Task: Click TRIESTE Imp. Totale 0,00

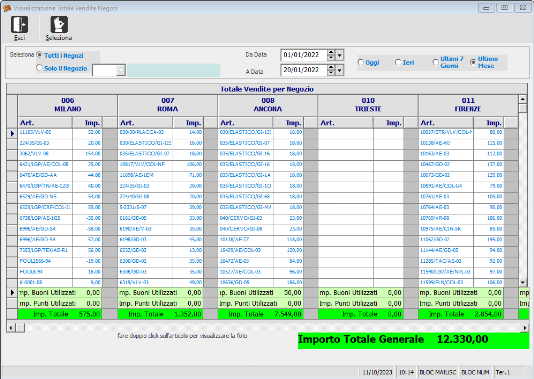Action: coord(361,314)
